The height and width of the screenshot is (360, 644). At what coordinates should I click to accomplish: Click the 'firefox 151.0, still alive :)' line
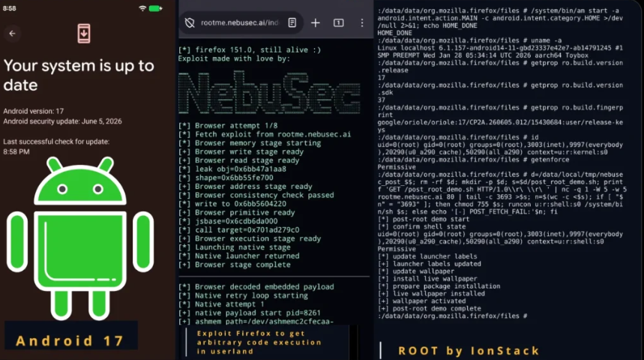pyautogui.click(x=250, y=49)
